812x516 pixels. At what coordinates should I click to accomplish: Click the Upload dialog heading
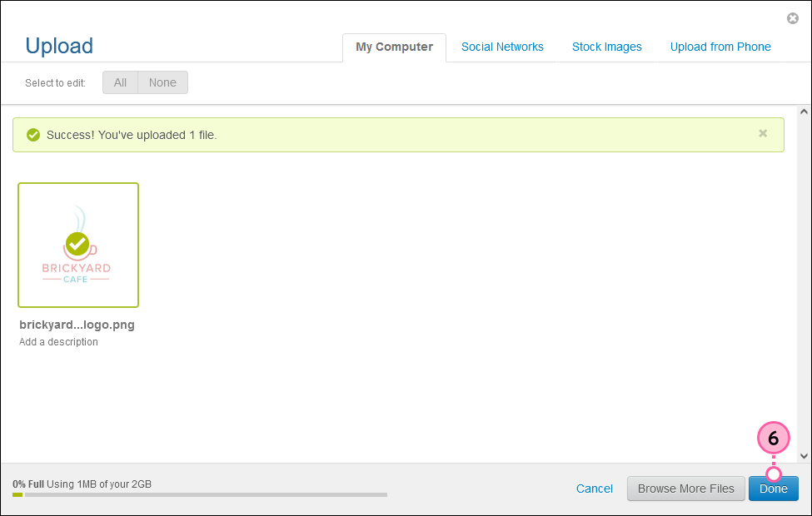(x=59, y=46)
